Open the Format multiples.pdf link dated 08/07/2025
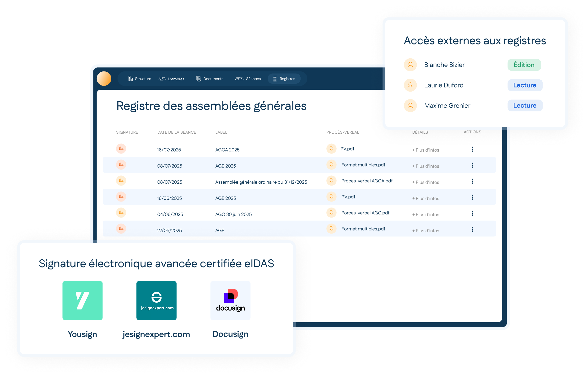Screen dimensions: 588x377 click(x=363, y=165)
